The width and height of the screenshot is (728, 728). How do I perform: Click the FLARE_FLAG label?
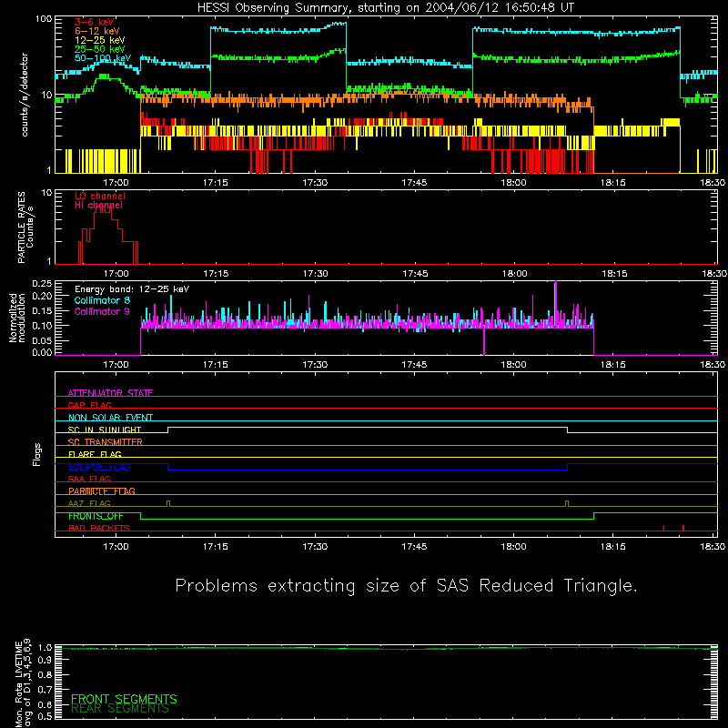coord(95,454)
